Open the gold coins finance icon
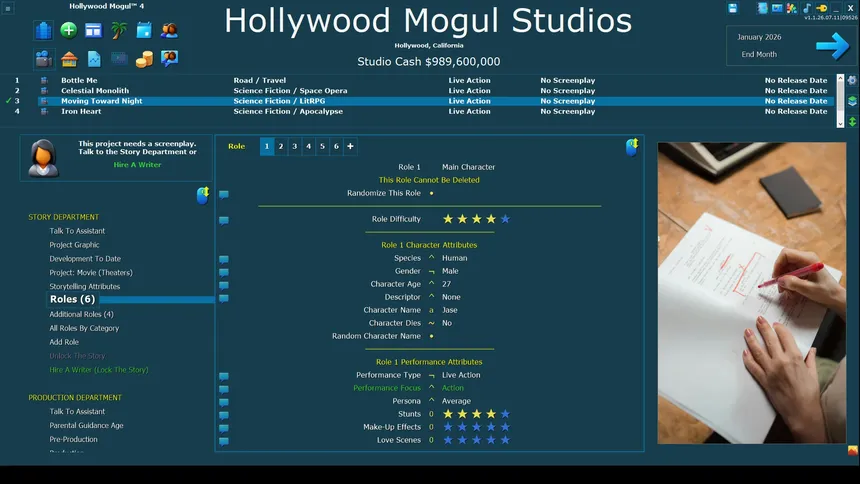The width and height of the screenshot is (860, 484). pyautogui.click(x=144, y=59)
